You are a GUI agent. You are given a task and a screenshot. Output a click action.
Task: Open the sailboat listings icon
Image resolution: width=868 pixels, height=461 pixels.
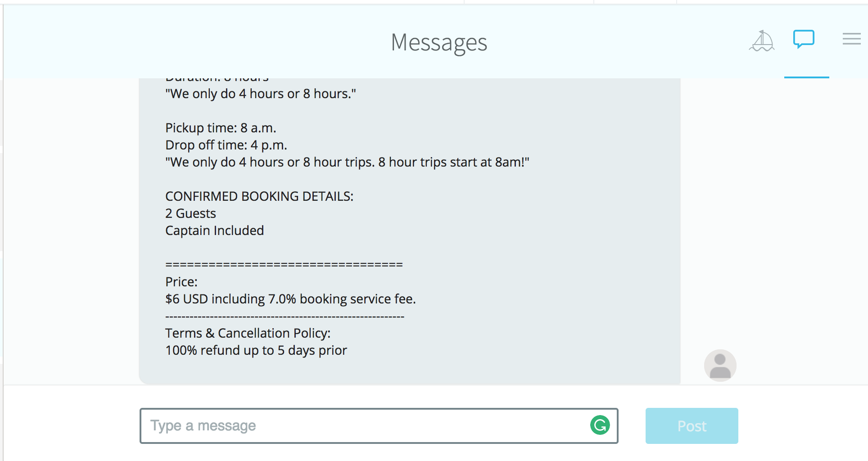click(x=762, y=41)
